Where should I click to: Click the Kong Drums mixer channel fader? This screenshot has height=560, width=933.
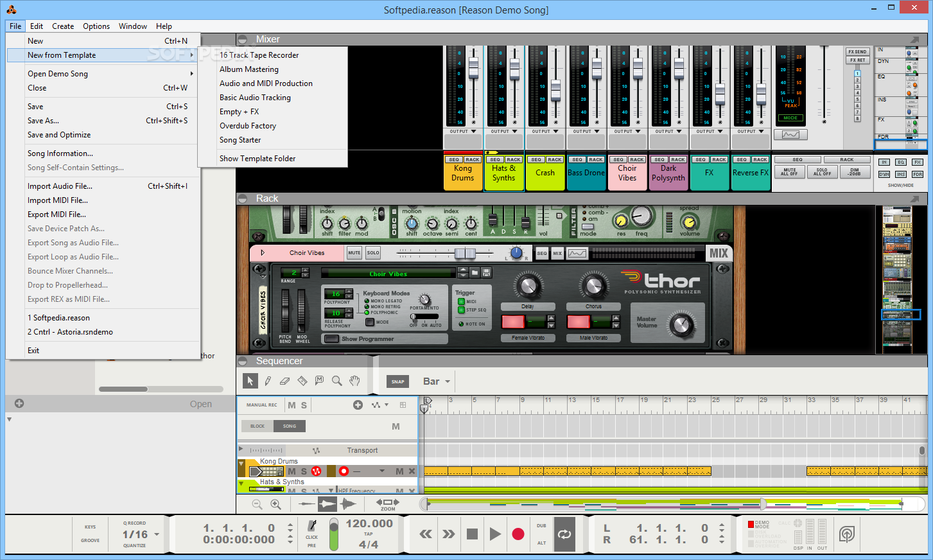[473, 67]
